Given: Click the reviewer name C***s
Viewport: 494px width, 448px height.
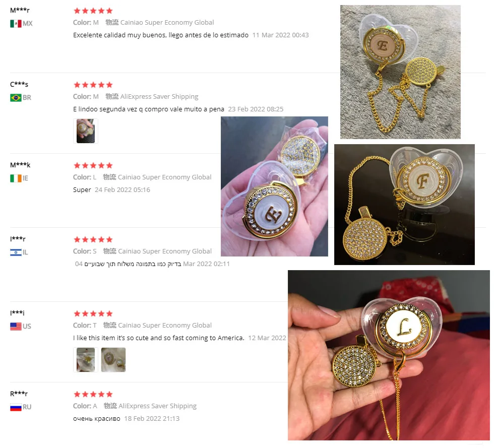Looking at the screenshot, I should [x=19, y=85].
